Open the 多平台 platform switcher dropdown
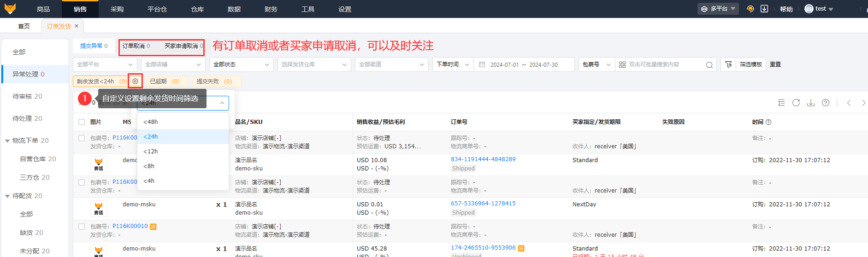This screenshot has width=868, height=257. click(x=718, y=9)
